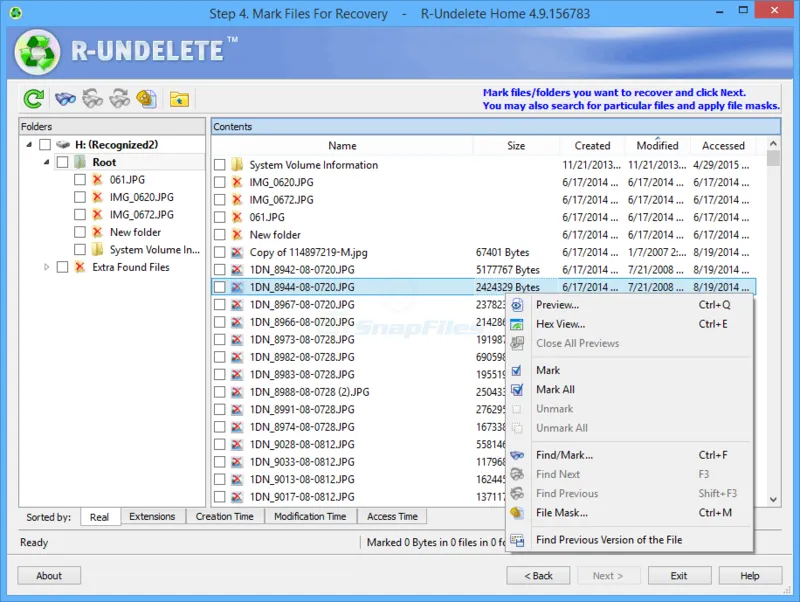Sort the list by the Size column header
Image resolution: width=800 pixels, height=602 pixels.
coord(515,146)
